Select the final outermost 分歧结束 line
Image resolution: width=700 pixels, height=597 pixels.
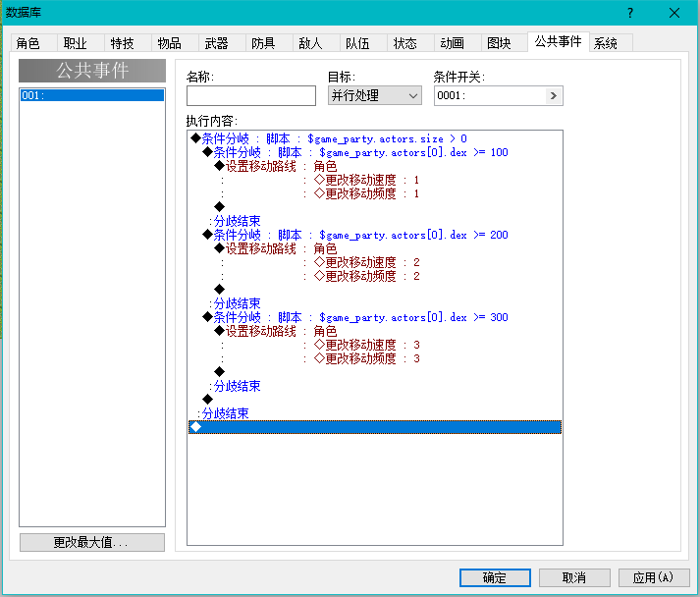[375, 413]
